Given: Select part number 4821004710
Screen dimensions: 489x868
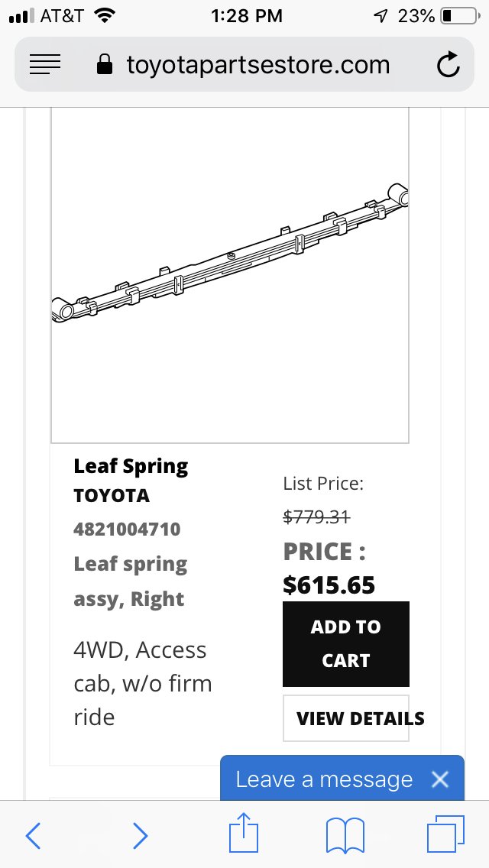Looking at the screenshot, I should coord(127,530).
